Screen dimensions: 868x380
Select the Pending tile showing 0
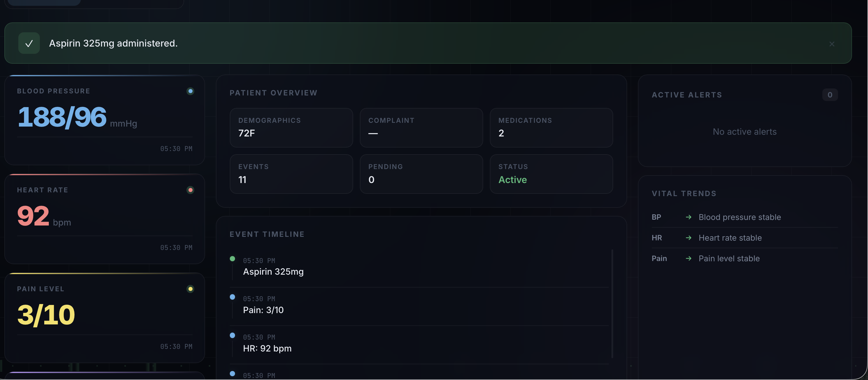point(421,174)
